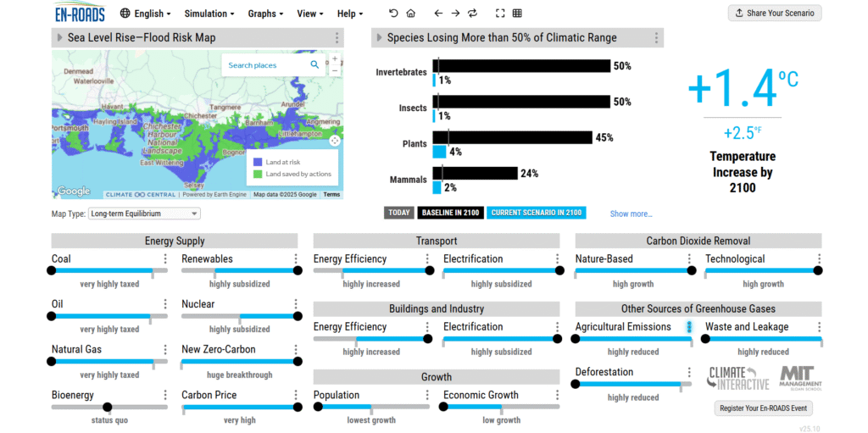Toggle the TODAY legend button

[398, 213]
